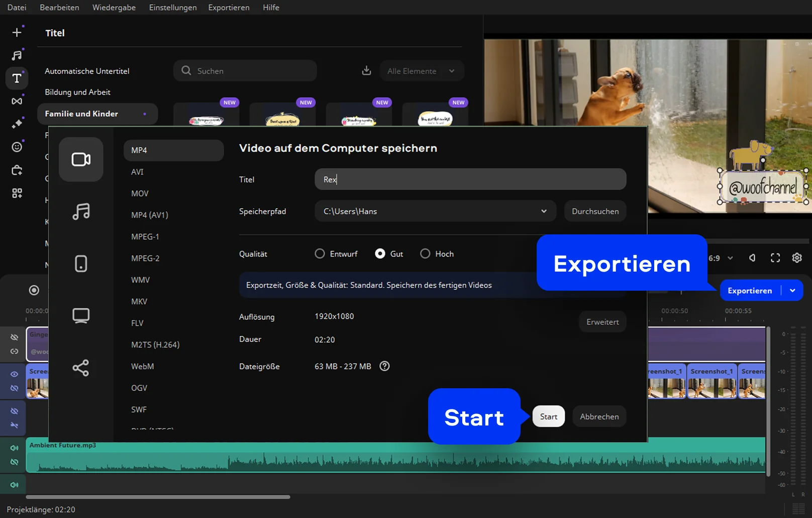Choose the TV screen export icon
812x518 pixels.
point(81,316)
